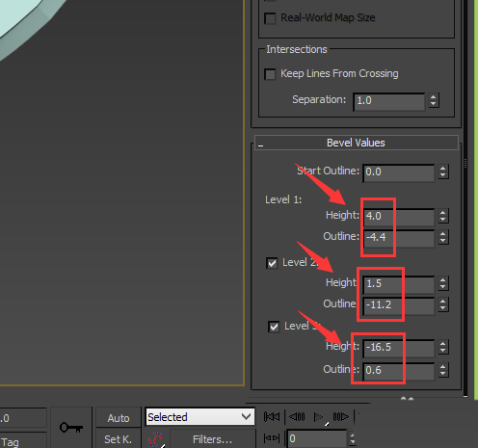Enable Real-World Map Size checkbox
478x448 pixels.
[270, 18]
